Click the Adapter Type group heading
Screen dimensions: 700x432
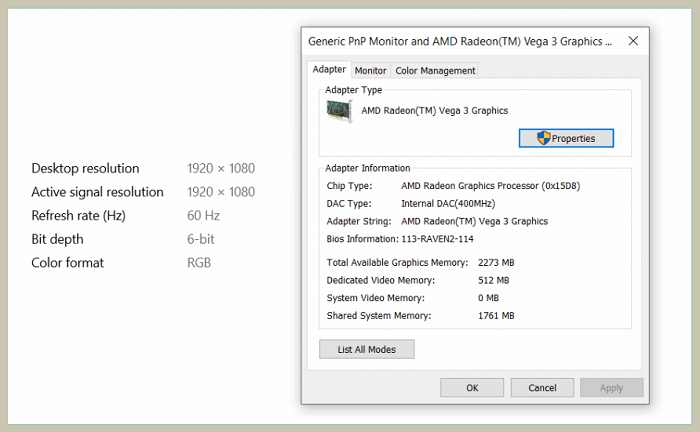pos(354,90)
